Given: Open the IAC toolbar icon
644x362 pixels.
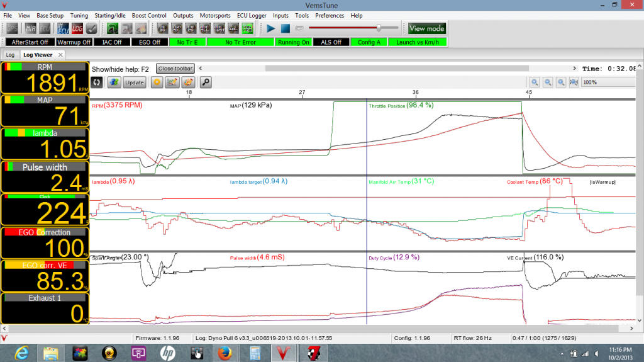Looking at the screenshot, I should click(x=233, y=28).
